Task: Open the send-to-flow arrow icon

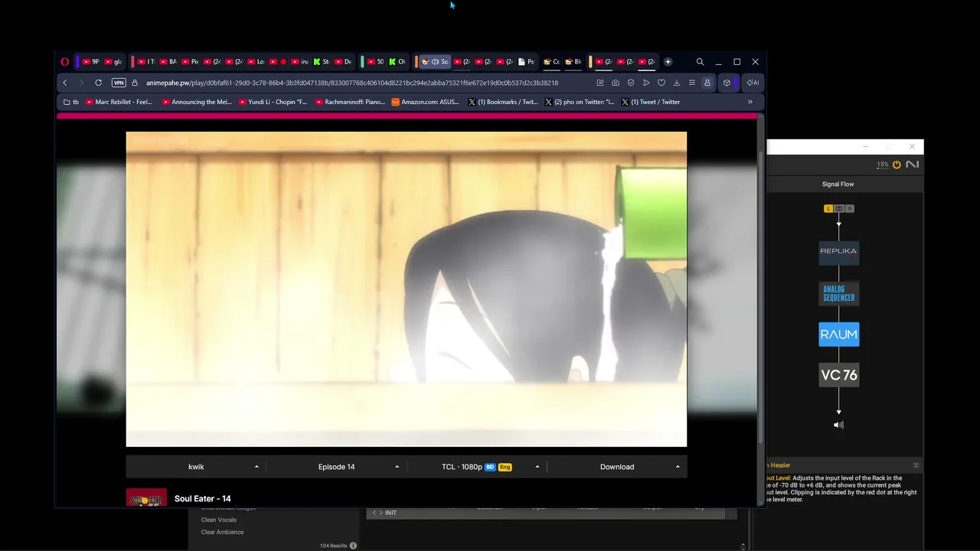Action: click(646, 83)
